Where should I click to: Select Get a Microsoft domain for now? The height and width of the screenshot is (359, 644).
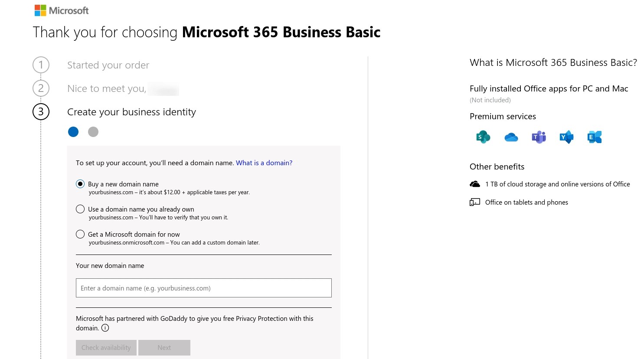80,234
